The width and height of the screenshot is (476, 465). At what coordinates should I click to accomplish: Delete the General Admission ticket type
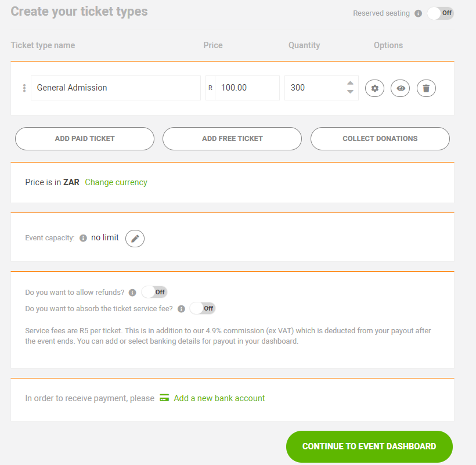point(426,88)
